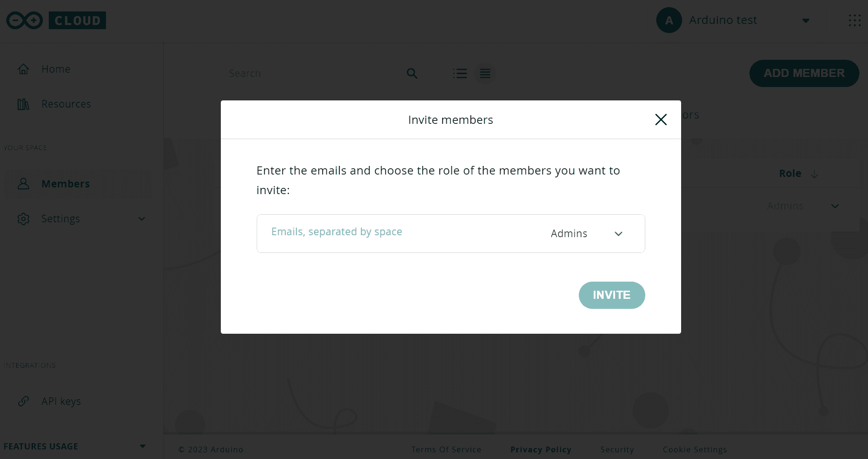
Task: Expand the Settings submenu chevron
Action: [x=141, y=219]
